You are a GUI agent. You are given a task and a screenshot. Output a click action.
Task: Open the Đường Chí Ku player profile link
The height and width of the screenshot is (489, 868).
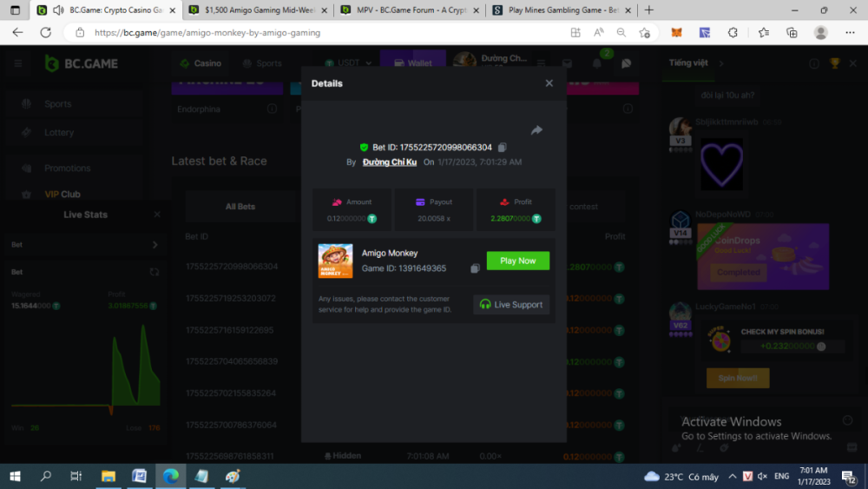pyautogui.click(x=389, y=162)
